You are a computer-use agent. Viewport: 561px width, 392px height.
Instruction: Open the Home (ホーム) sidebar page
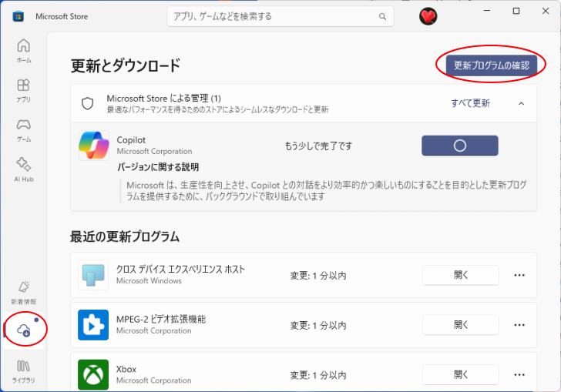pyautogui.click(x=24, y=51)
